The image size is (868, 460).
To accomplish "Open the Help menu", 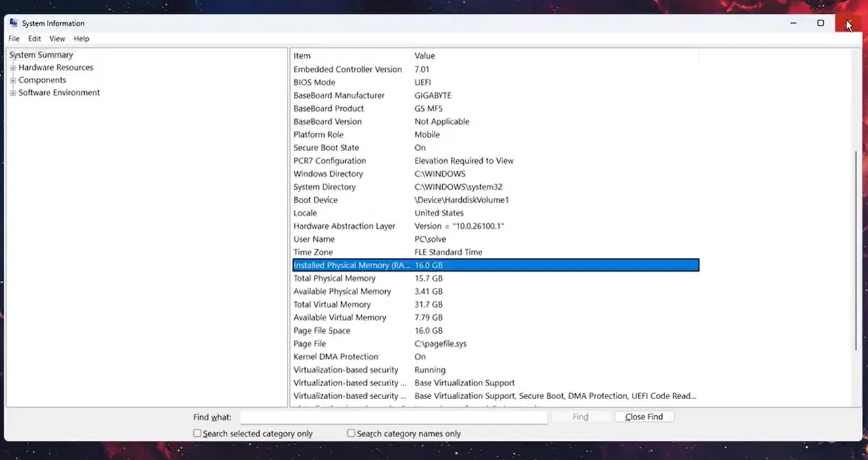I will (81, 39).
